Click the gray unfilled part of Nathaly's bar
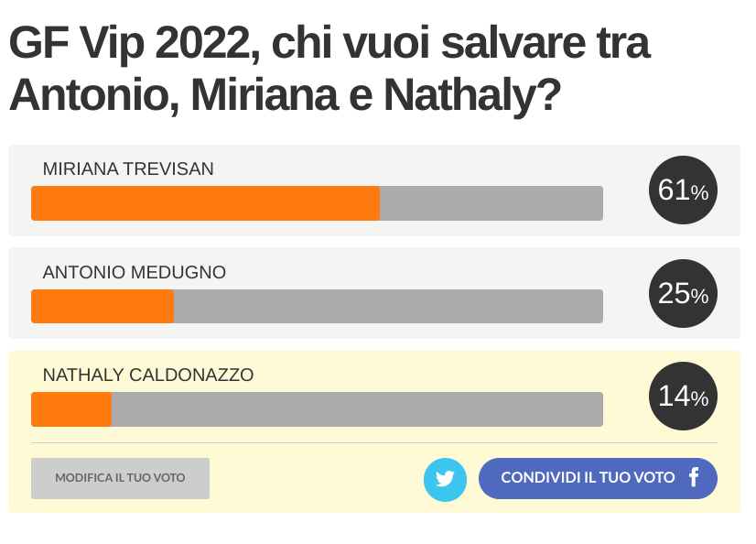The image size is (756, 544). (x=357, y=409)
